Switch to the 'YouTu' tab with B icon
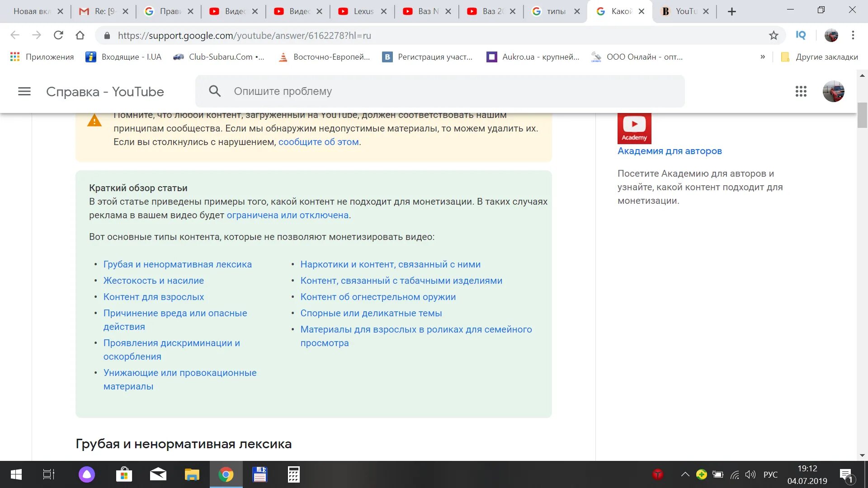This screenshot has width=868, height=488. click(x=685, y=11)
